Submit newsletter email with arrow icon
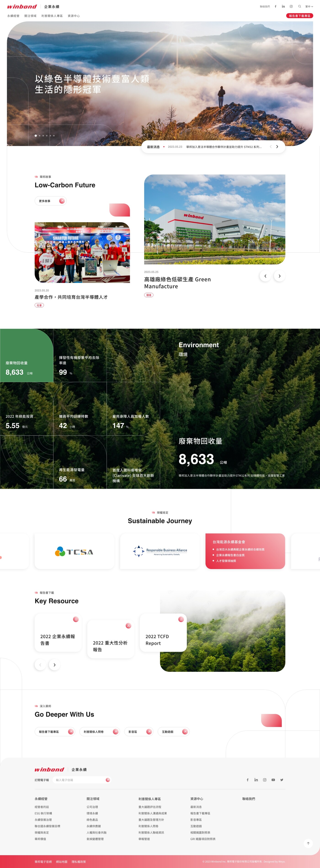 click(108, 780)
